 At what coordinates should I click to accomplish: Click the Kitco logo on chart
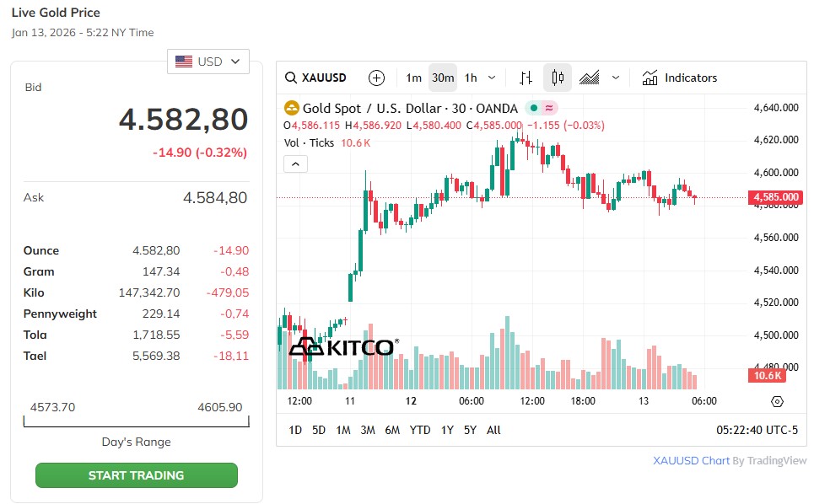pyautogui.click(x=342, y=347)
